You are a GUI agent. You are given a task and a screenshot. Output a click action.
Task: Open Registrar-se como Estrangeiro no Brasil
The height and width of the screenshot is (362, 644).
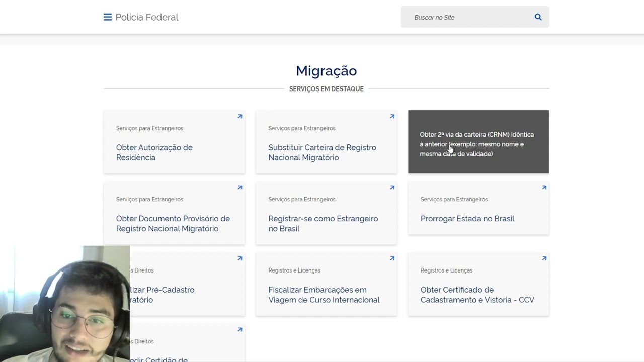click(x=323, y=223)
